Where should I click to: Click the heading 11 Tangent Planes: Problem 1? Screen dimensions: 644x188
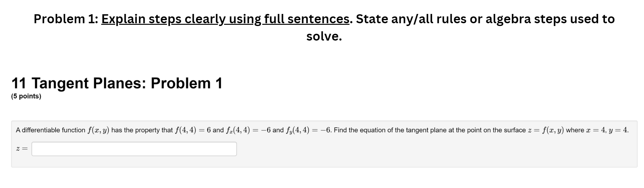click(117, 83)
